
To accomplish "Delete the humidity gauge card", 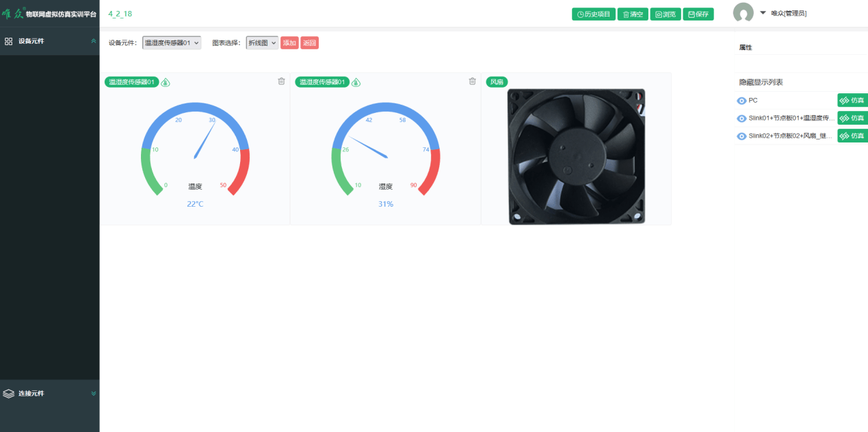I will point(472,81).
